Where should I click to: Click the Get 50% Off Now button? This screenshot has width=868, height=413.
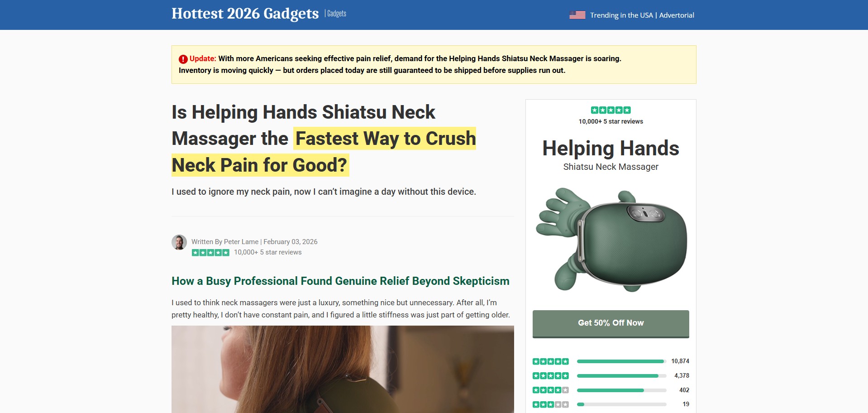[x=610, y=324]
